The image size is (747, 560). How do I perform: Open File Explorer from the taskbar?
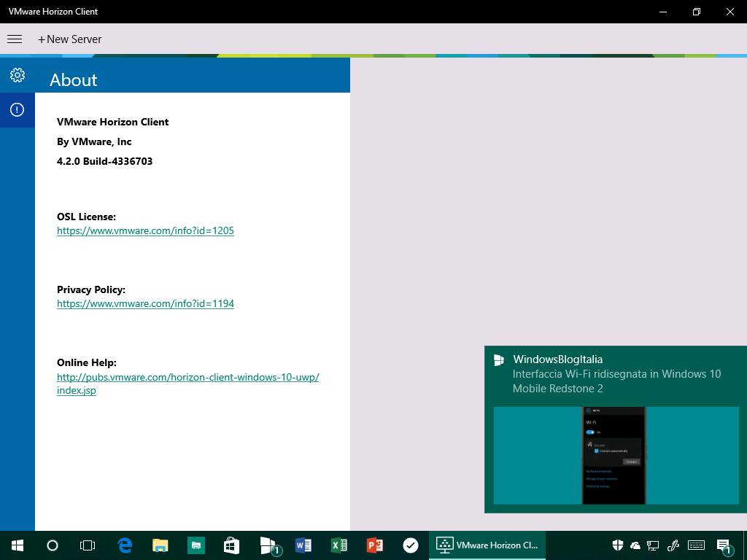click(x=160, y=545)
